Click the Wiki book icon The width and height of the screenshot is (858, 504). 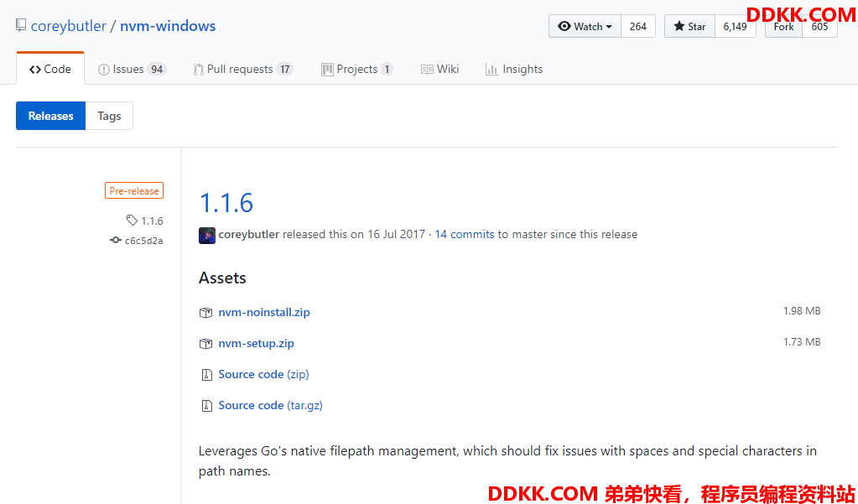(x=428, y=70)
